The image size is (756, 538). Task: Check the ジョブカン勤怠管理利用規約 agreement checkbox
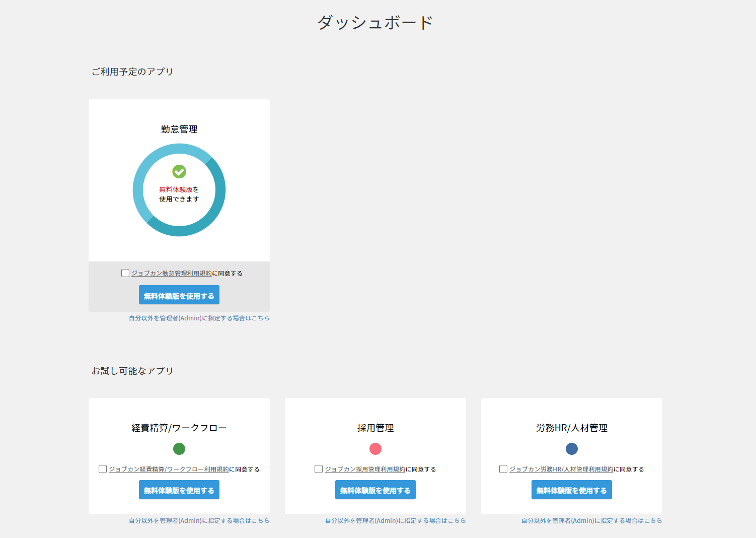click(125, 273)
